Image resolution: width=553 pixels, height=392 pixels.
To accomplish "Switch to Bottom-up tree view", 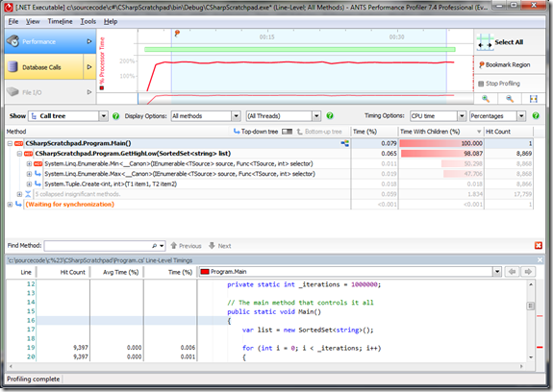I will pyautogui.click(x=319, y=132).
